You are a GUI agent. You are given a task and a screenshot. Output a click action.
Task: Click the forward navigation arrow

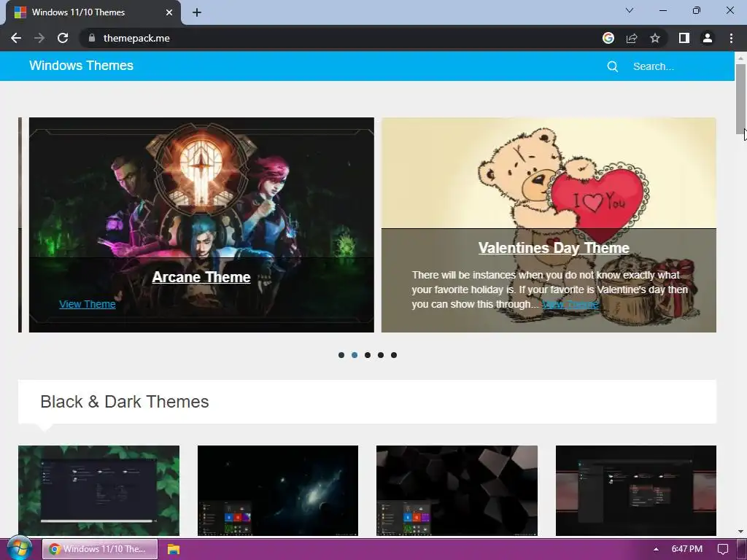coord(39,38)
